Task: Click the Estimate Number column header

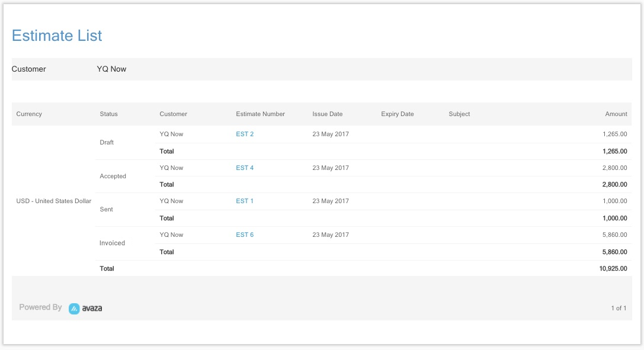Action: (261, 114)
